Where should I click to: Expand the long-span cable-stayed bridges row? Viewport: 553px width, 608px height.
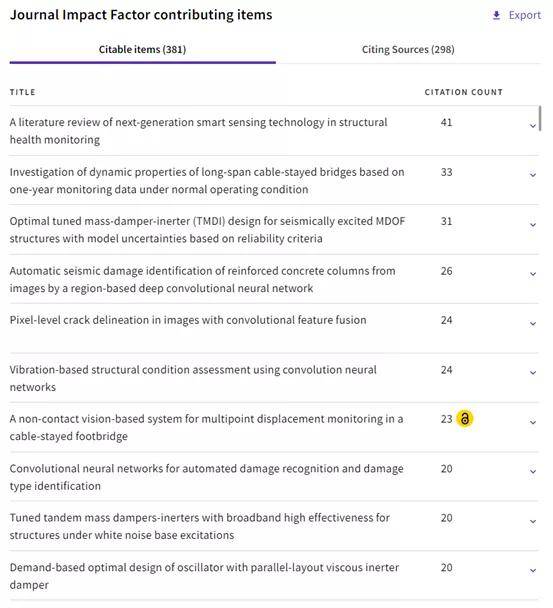click(533, 175)
